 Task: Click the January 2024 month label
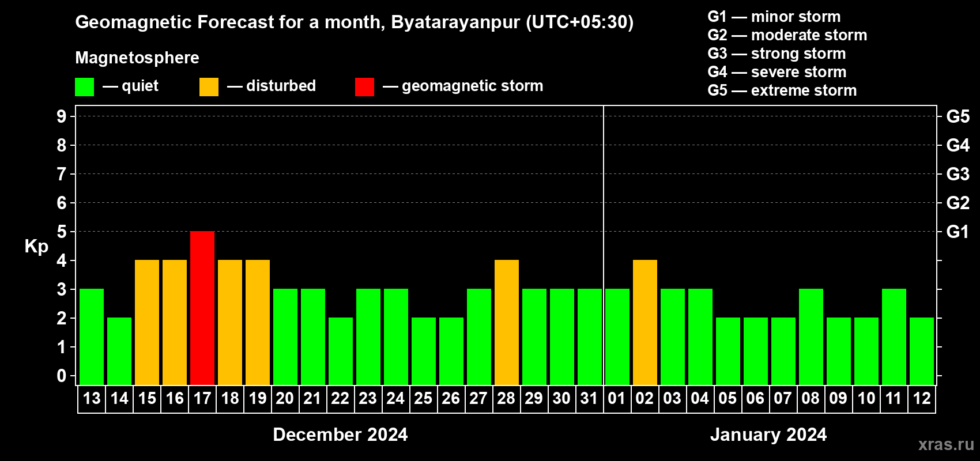coord(768,434)
